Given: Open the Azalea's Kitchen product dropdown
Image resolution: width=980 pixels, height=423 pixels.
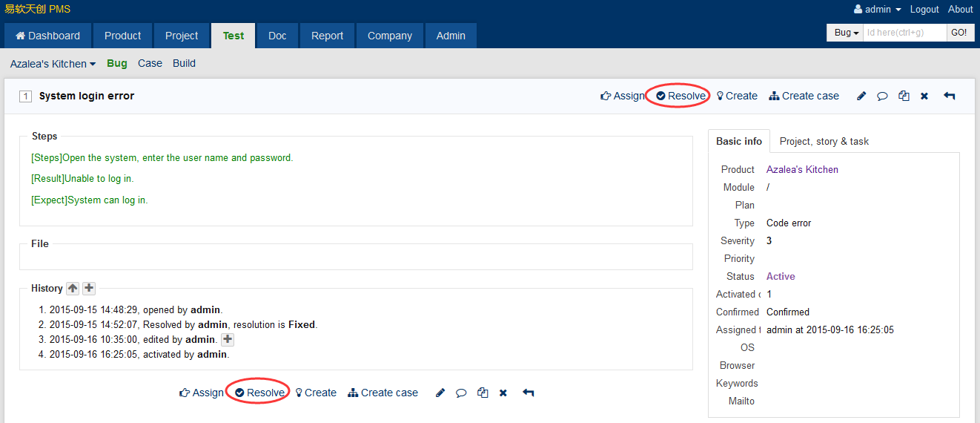Looking at the screenshot, I should (x=53, y=64).
